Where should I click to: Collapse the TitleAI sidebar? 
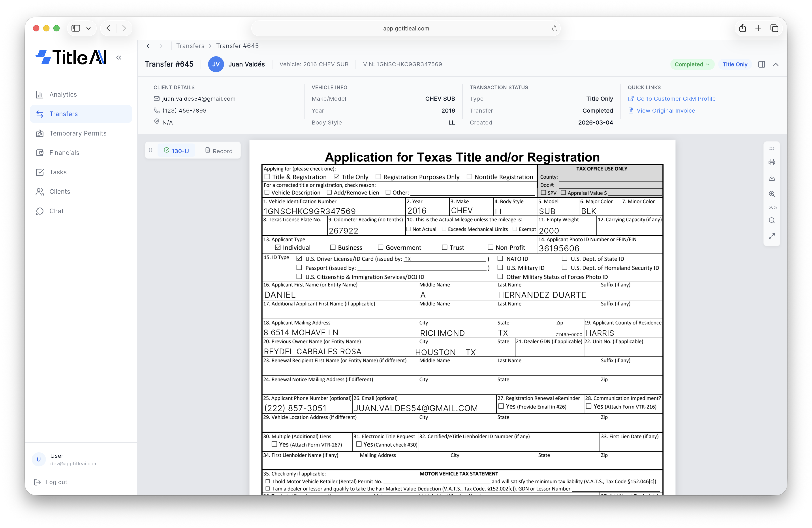(119, 58)
